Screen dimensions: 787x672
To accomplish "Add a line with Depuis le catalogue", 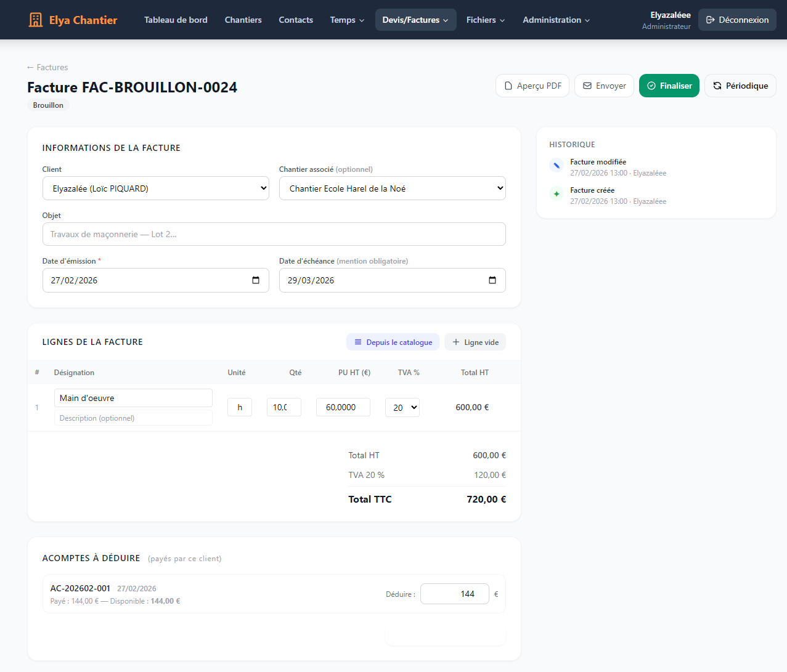I will point(393,342).
